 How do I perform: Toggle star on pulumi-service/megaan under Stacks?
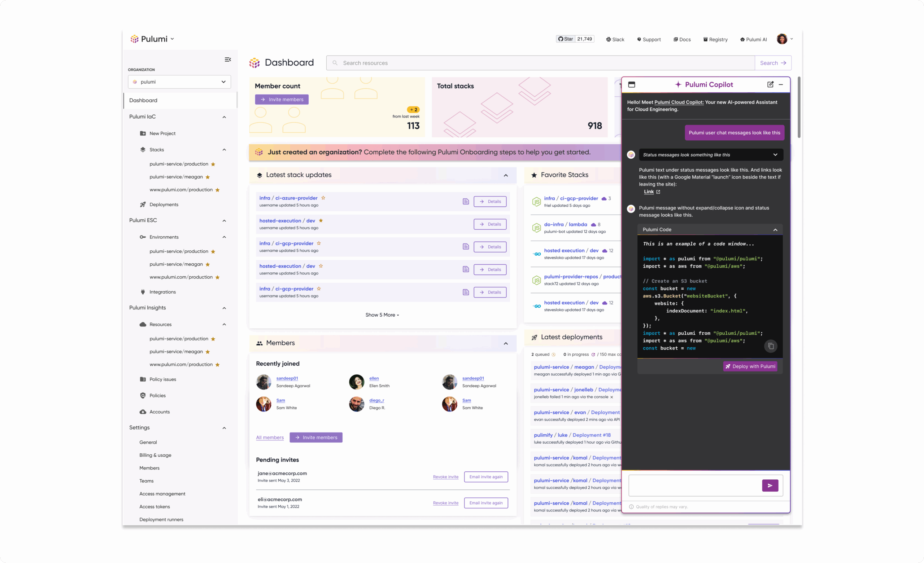208,177
